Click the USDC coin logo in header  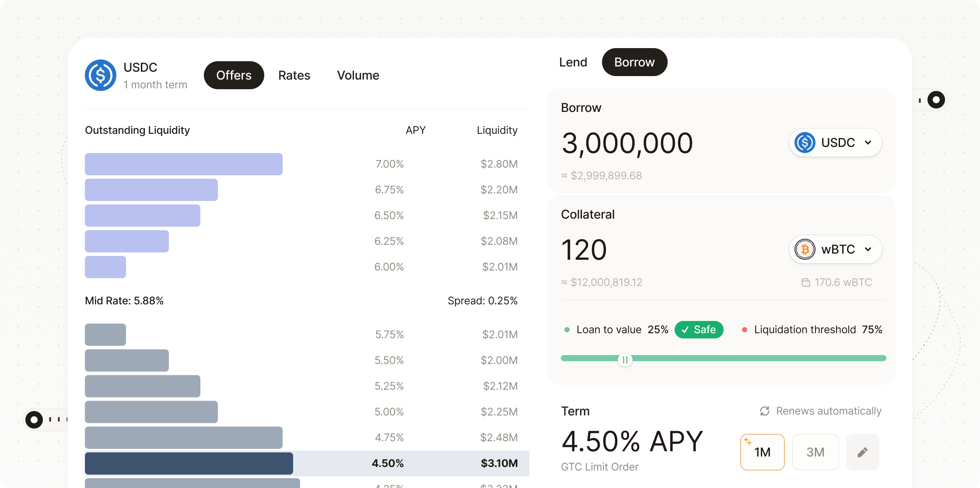coord(101,75)
